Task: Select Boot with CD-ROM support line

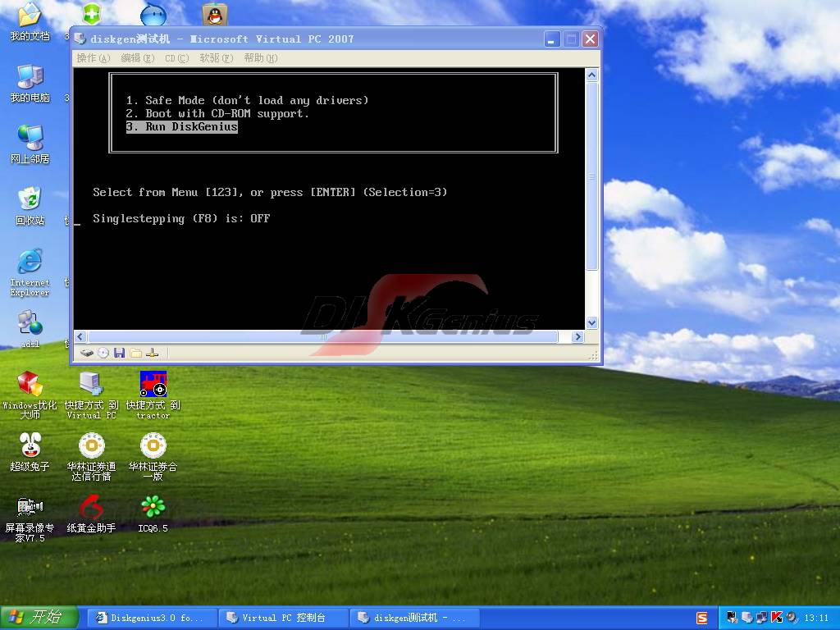Action: [217, 113]
